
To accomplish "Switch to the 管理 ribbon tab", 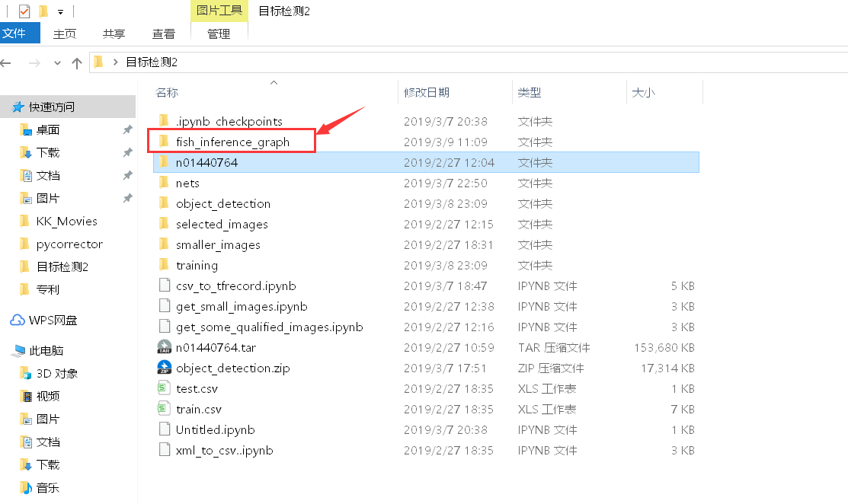I will [x=219, y=34].
